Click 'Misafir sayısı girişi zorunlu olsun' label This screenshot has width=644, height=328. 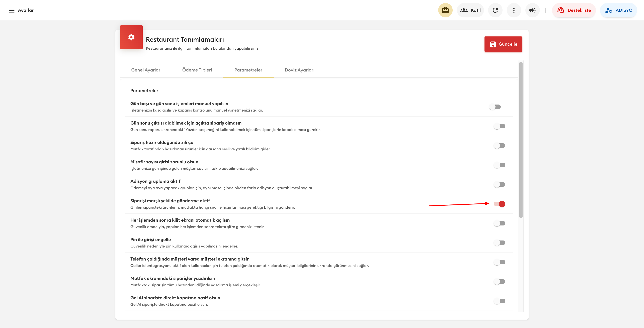click(164, 162)
